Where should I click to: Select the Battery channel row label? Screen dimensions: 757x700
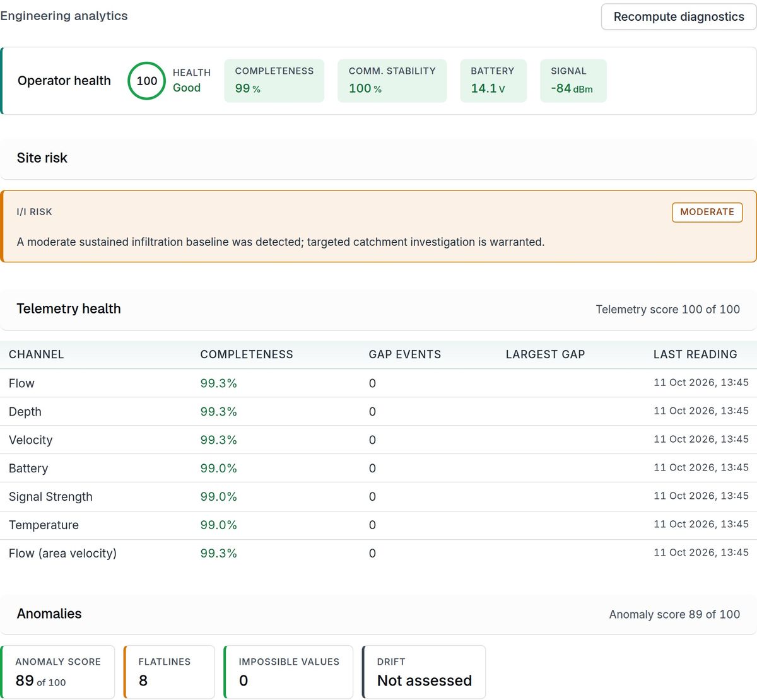point(28,469)
